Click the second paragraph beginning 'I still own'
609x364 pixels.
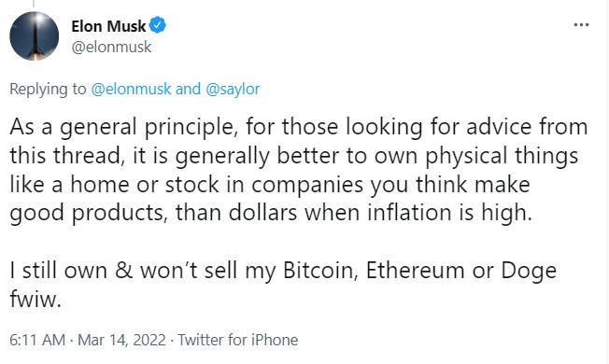pyautogui.click(x=283, y=285)
